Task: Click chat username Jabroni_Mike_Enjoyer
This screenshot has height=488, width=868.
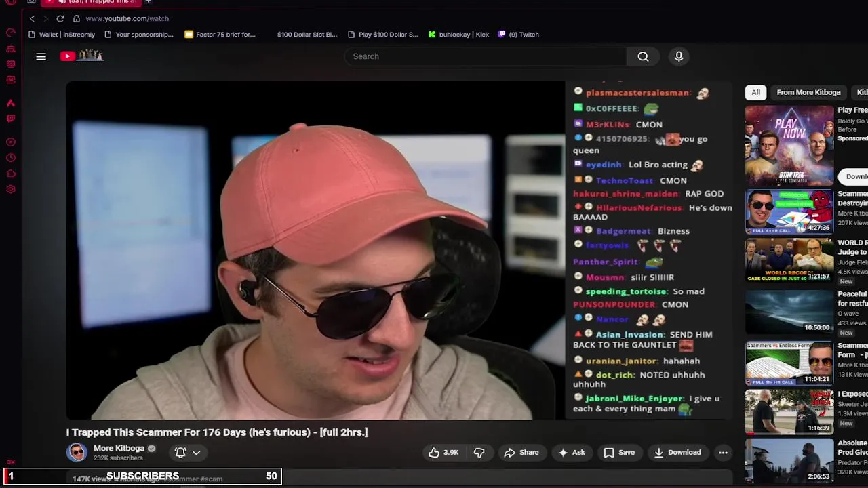Action: [x=633, y=399]
